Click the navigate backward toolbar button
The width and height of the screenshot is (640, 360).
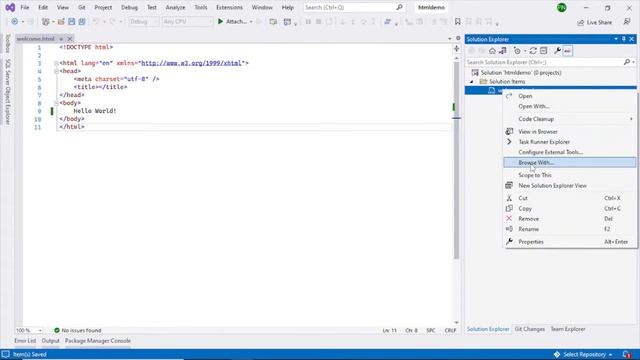click(x=15, y=22)
